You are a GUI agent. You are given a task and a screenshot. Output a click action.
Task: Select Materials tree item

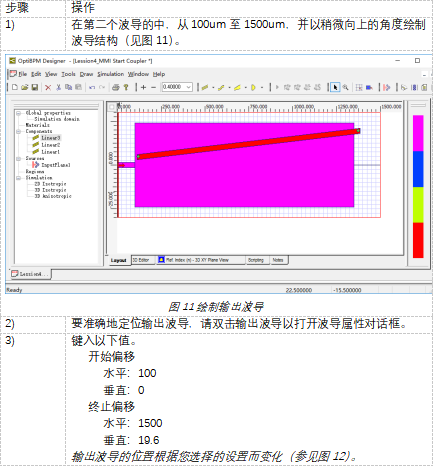pyautogui.click(x=38, y=125)
